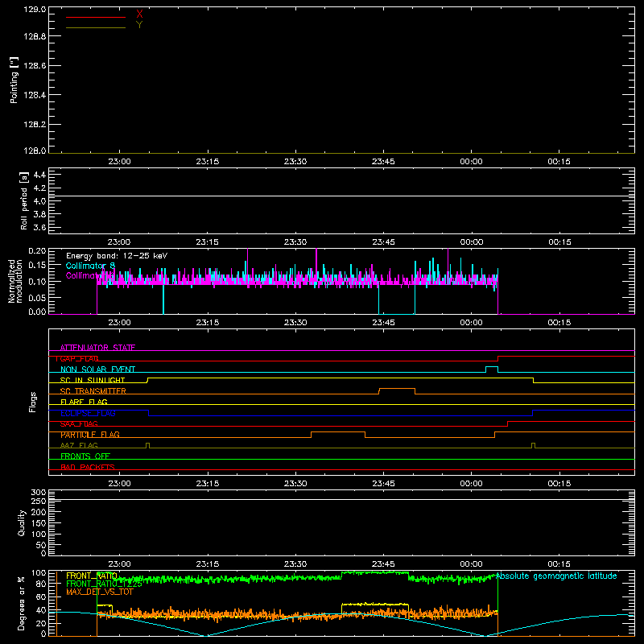Screen dimensions: 644x644
Task: Click the olive Y legend label
Action: point(139,25)
